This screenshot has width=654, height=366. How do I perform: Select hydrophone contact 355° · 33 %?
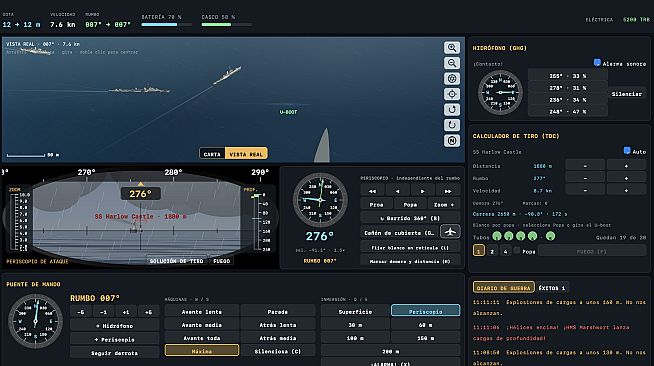(x=568, y=76)
